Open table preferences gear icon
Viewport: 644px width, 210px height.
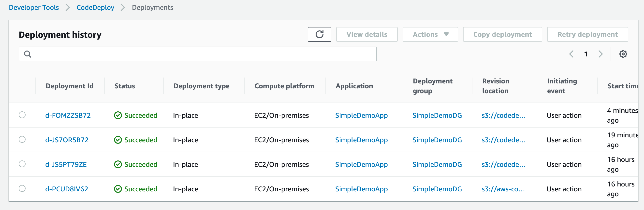tap(623, 54)
